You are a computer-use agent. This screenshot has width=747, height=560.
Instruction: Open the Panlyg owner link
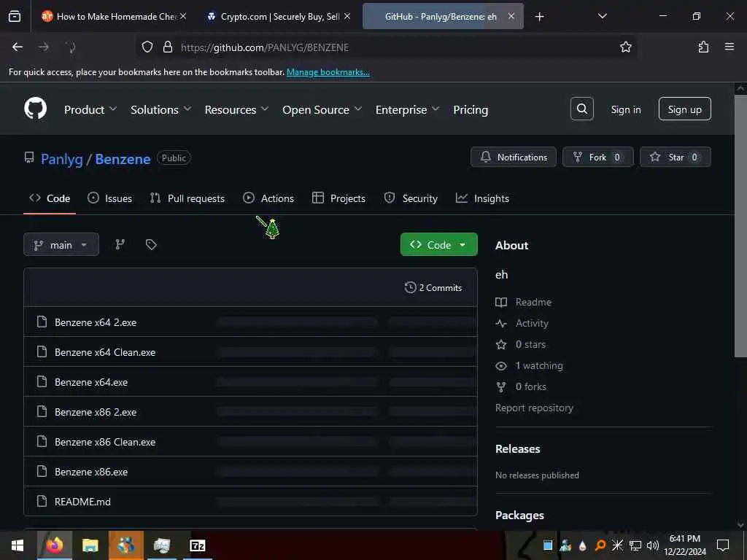tap(62, 158)
